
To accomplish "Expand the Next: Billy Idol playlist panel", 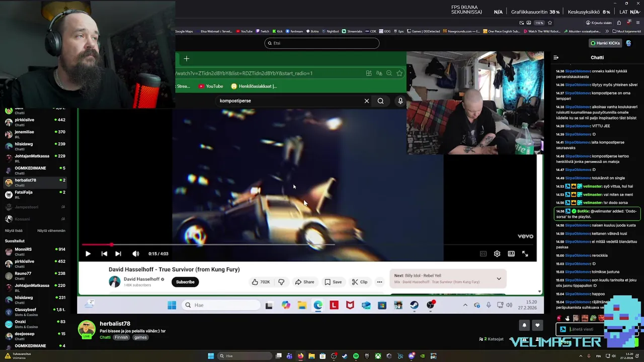I will [x=499, y=279].
